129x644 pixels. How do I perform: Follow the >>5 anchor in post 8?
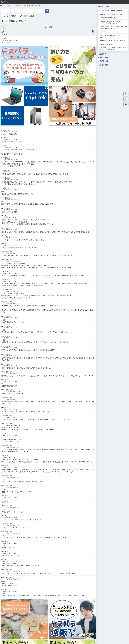[x=3, y=192]
